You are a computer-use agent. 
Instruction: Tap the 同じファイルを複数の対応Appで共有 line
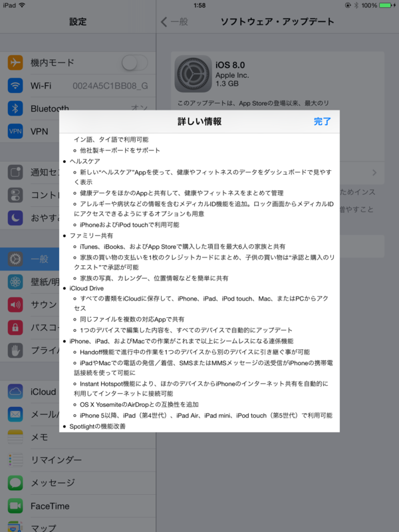coord(132,319)
